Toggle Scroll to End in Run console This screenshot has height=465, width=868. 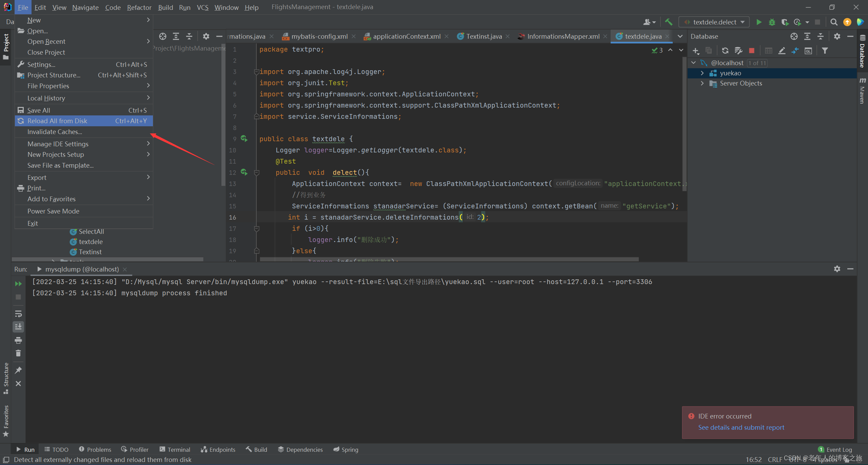click(18, 327)
